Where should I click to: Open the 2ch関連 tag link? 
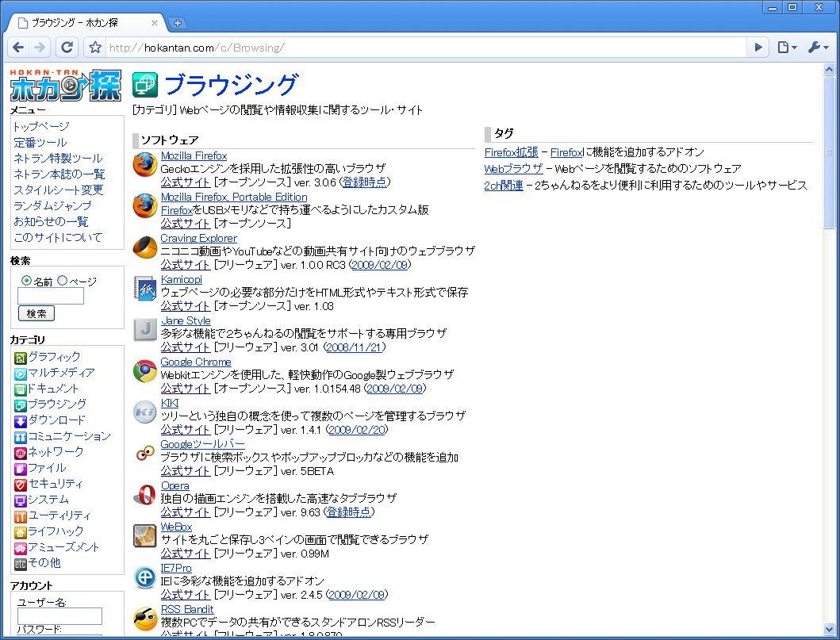point(504,186)
